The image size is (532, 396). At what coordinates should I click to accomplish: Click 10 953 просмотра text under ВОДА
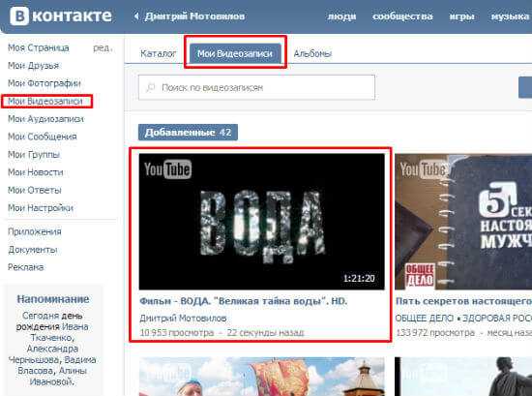tap(177, 332)
